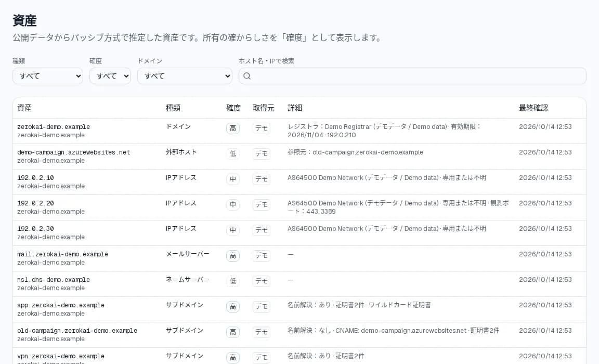The height and width of the screenshot is (364, 599).
Task: Click デモ tag in demo-campaign.azurewebsites.net row
Action: point(262,154)
